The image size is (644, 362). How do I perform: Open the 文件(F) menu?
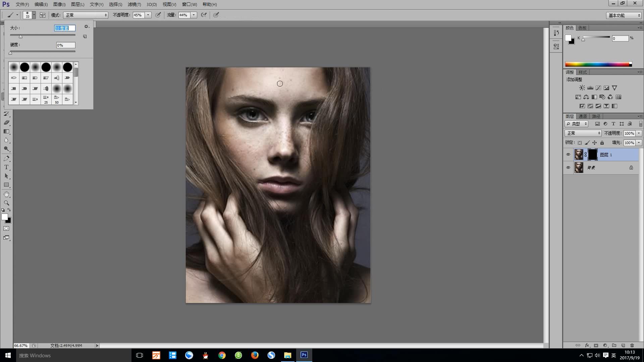(x=22, y=4)
